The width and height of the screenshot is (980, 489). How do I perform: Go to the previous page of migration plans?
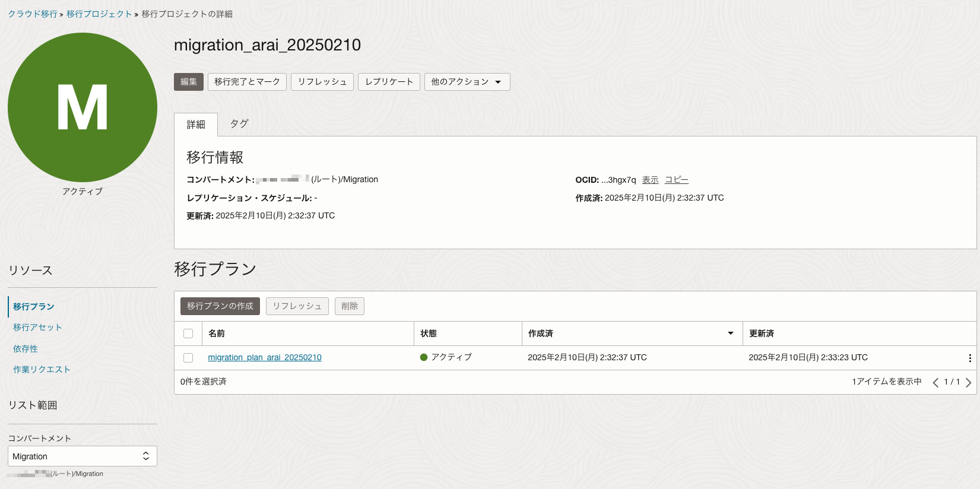[x=935, y=383]
